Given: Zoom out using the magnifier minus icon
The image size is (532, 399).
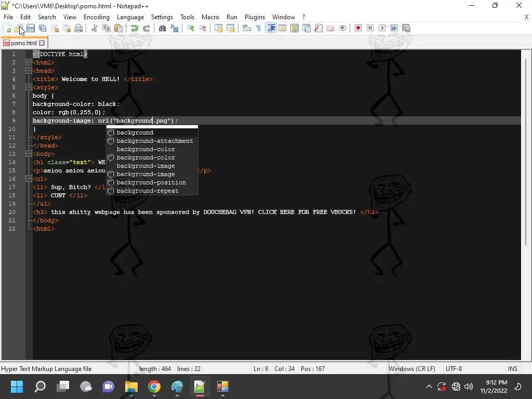Looking at the screenshot, I should click(x=203, y=28).
